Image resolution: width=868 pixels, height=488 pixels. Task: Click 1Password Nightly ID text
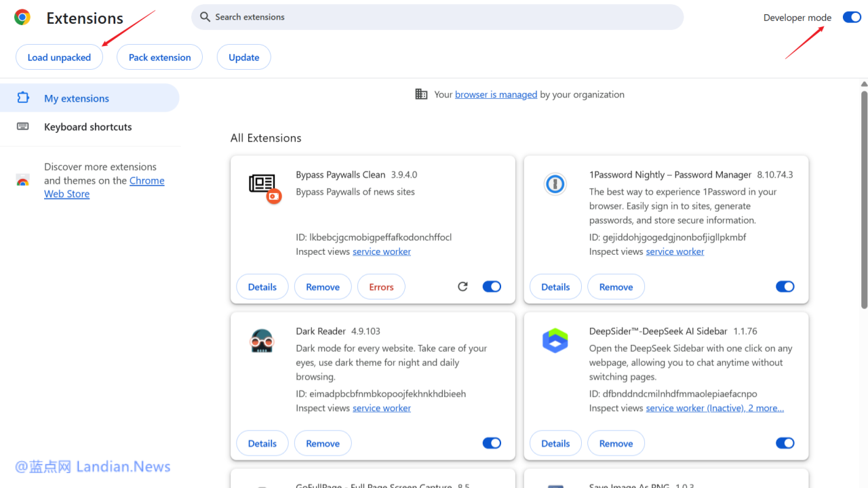667,237
